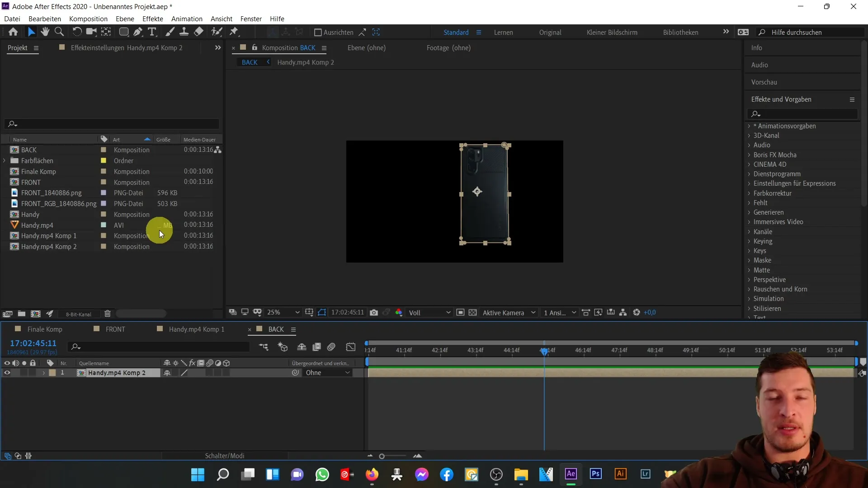Image resolution: width=868 pixels, height=488 pixels.
Task: Click the Finale Komp composition in project
Action: pos(38,171)
